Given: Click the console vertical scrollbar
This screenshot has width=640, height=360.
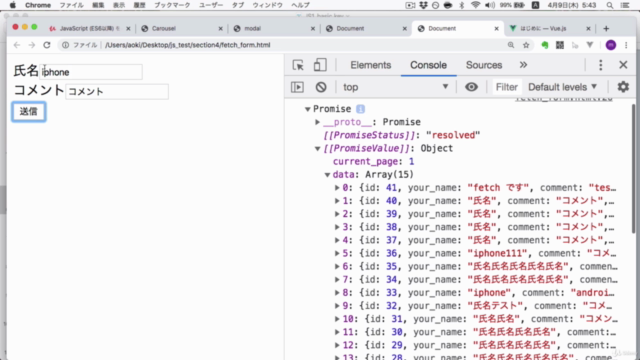Looking at the screenshot, I should (634, 168).
